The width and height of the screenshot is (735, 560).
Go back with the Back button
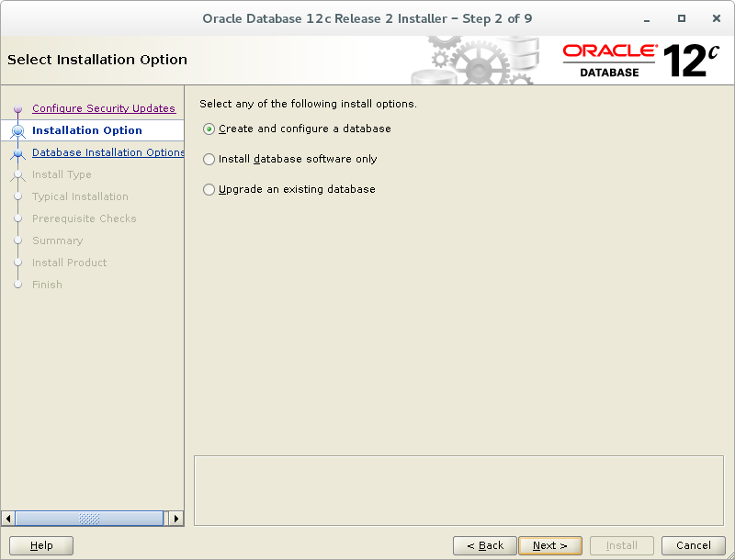[485, 545]
